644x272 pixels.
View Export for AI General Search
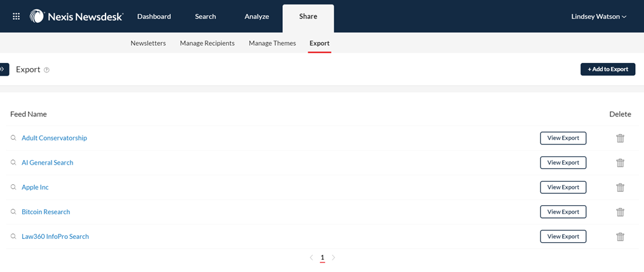click(x=563, y=163)
